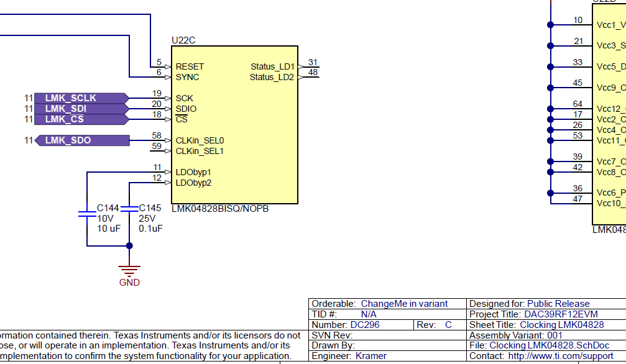The height and width of the screenshot is (364, 626).
Task: Select the LMK_SDO output port
Action: pyautogui.click(x=83, y=140)
